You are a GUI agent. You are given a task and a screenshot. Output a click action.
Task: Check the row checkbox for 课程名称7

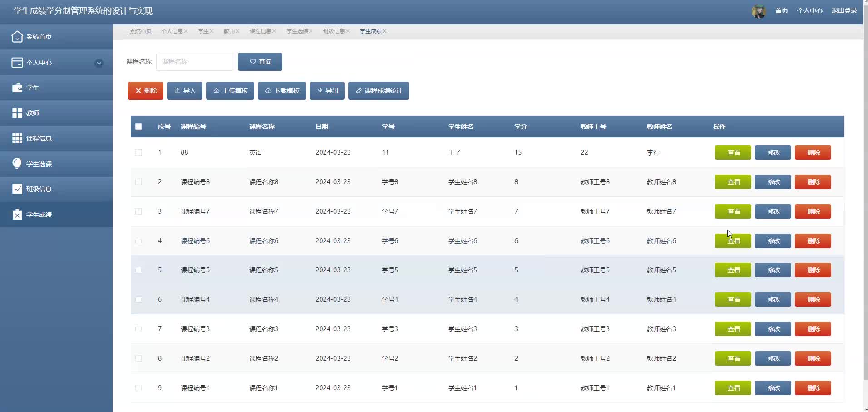coord(138,211)
